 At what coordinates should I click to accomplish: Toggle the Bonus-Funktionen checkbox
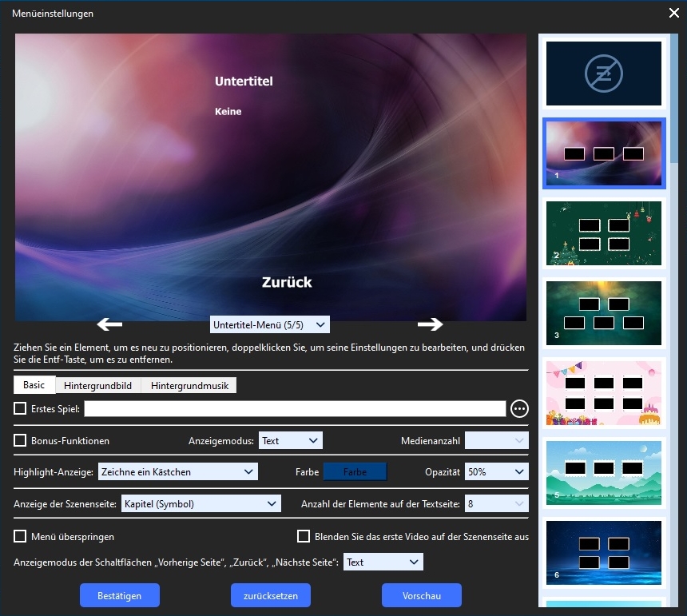tap(20, 440)
